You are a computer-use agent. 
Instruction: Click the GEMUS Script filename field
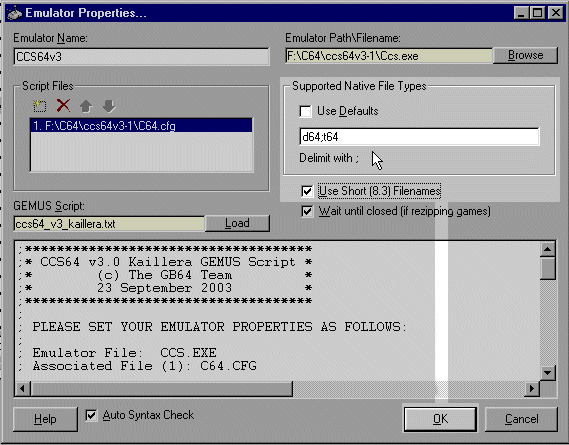pos(109,224)
